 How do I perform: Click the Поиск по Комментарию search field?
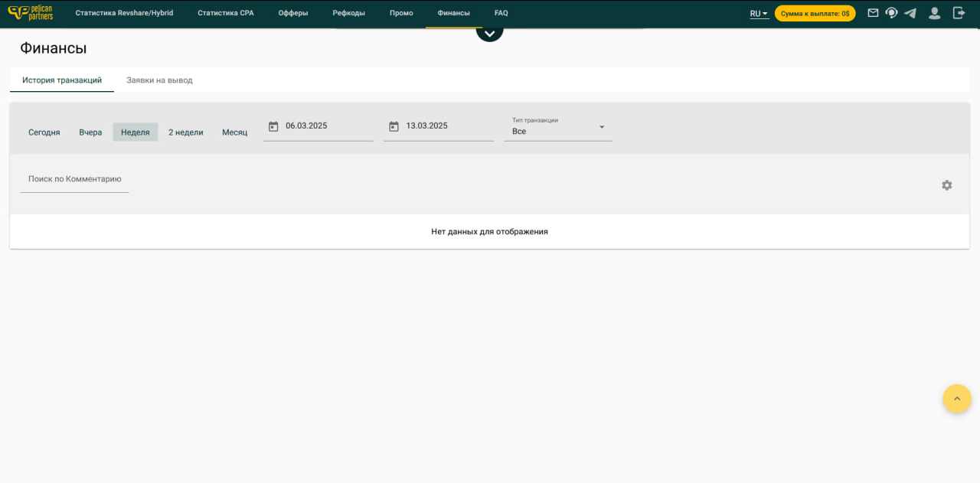pos(74,179)
